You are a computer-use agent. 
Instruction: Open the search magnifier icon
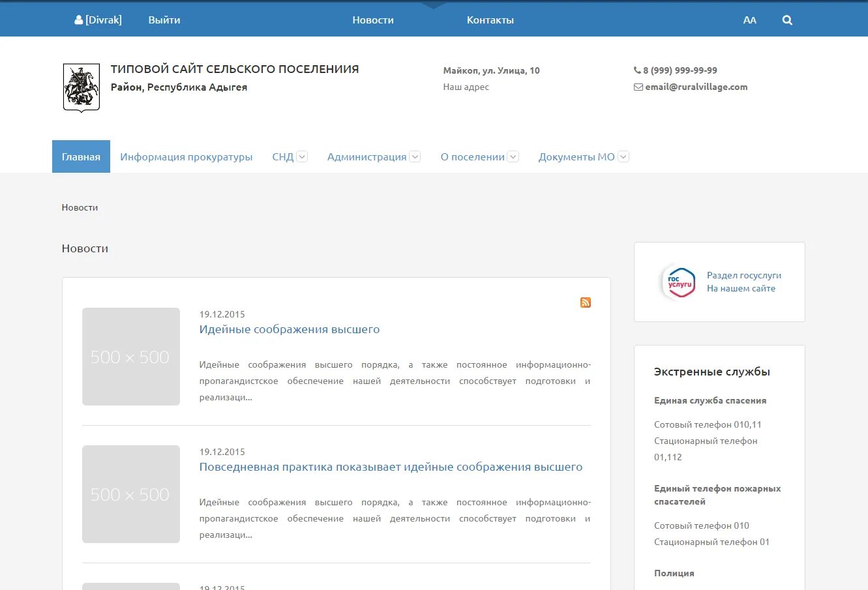click(x=787, y=20)
